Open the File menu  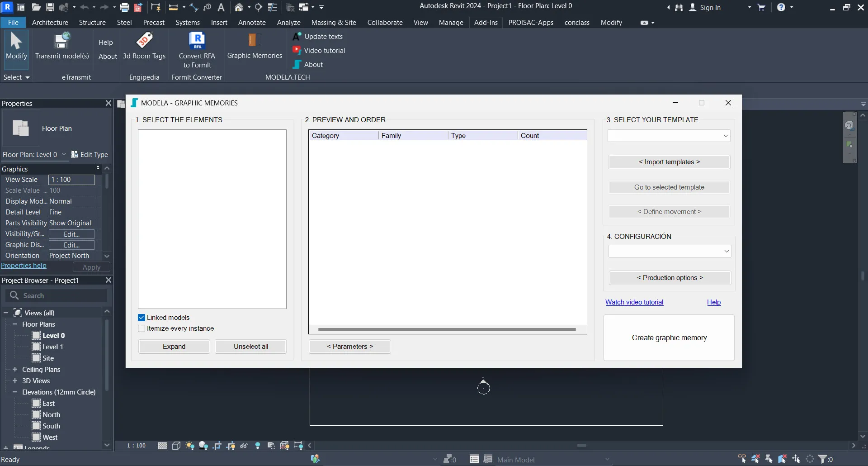tap(13, 23)
